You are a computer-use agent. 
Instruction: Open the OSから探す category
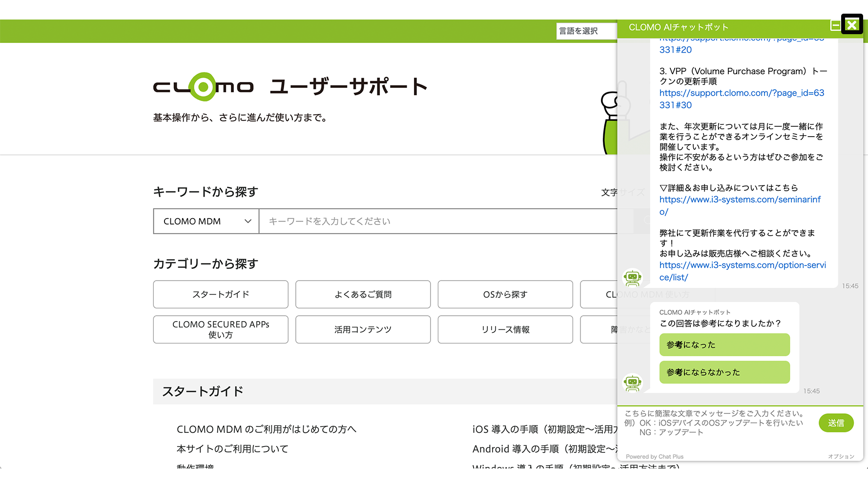505,294
